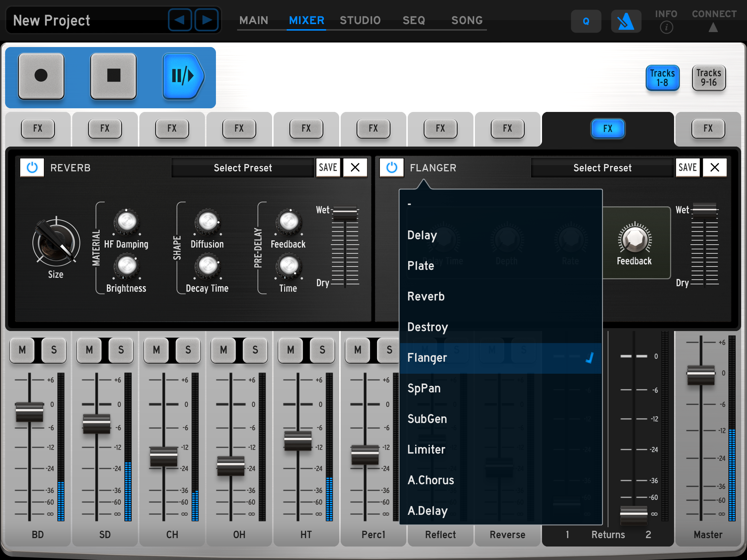
Task: Open FX for the HT track
Action: click(x=306, y=128)
